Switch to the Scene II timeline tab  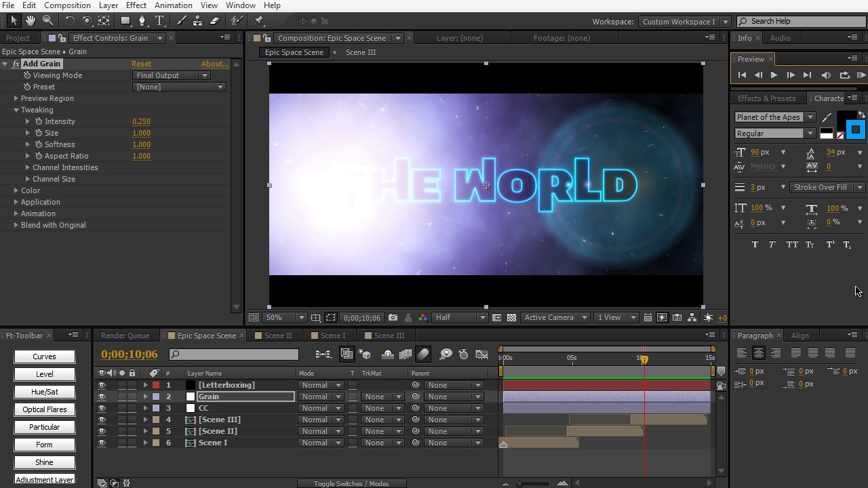[277, 335]
